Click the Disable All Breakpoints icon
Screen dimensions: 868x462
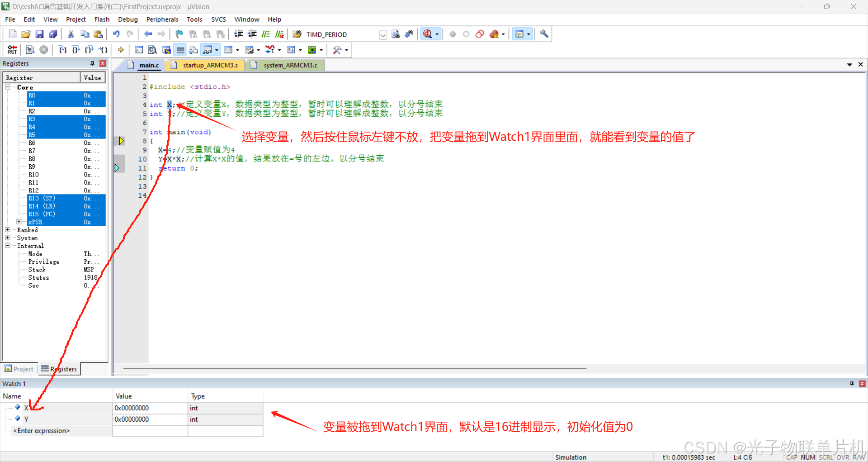[480, 34]
